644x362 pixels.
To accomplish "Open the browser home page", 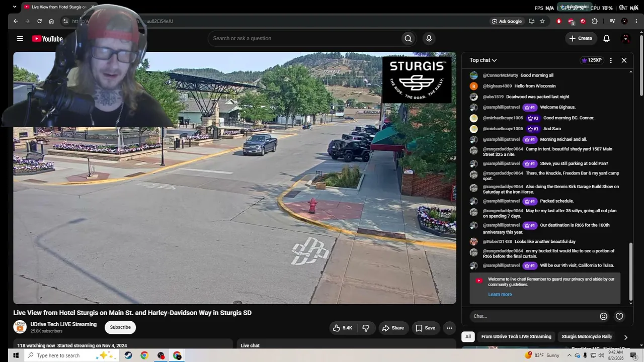I will tap(51, 21).
